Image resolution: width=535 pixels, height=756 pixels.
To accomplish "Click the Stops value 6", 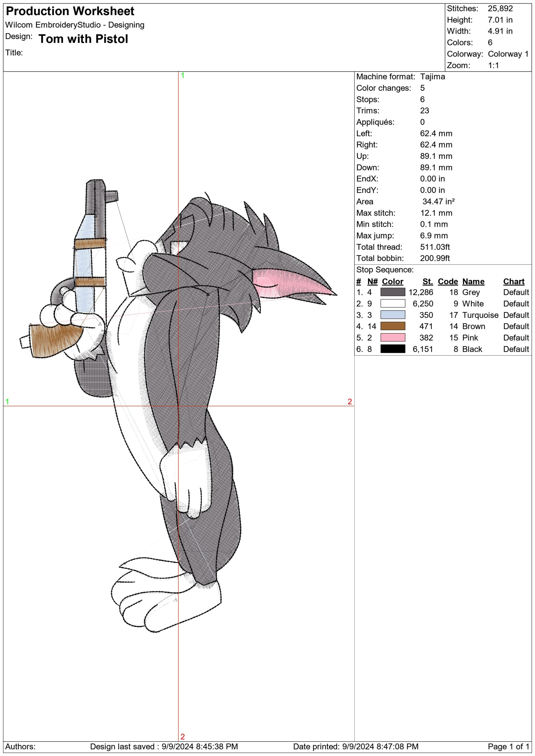I will click(x=422, y=100).
